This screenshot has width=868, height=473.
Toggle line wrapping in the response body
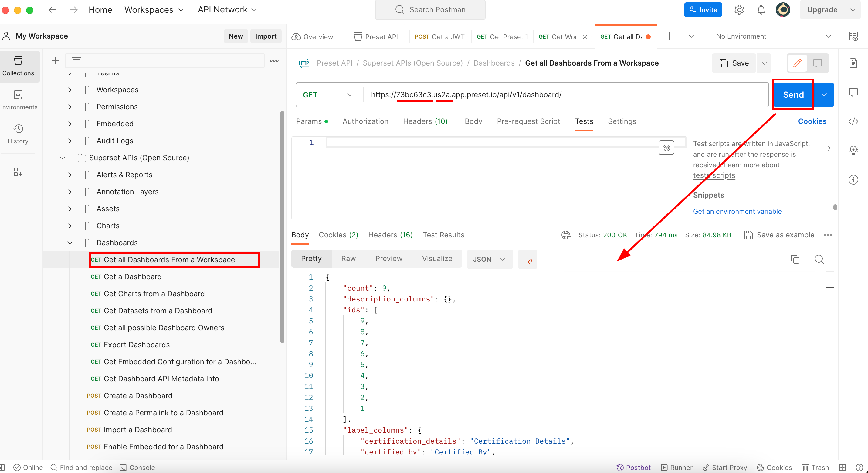(527, 259)
